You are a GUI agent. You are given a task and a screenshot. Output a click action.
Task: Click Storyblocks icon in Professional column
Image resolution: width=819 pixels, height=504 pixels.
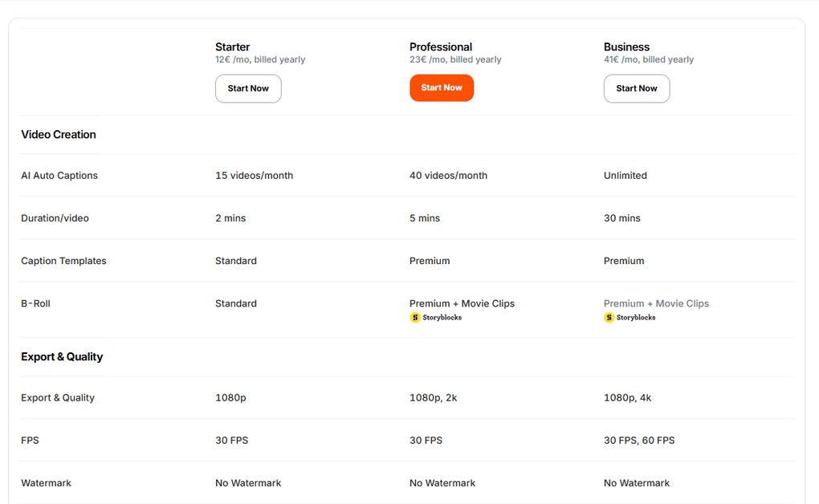(x=415, y=318)
